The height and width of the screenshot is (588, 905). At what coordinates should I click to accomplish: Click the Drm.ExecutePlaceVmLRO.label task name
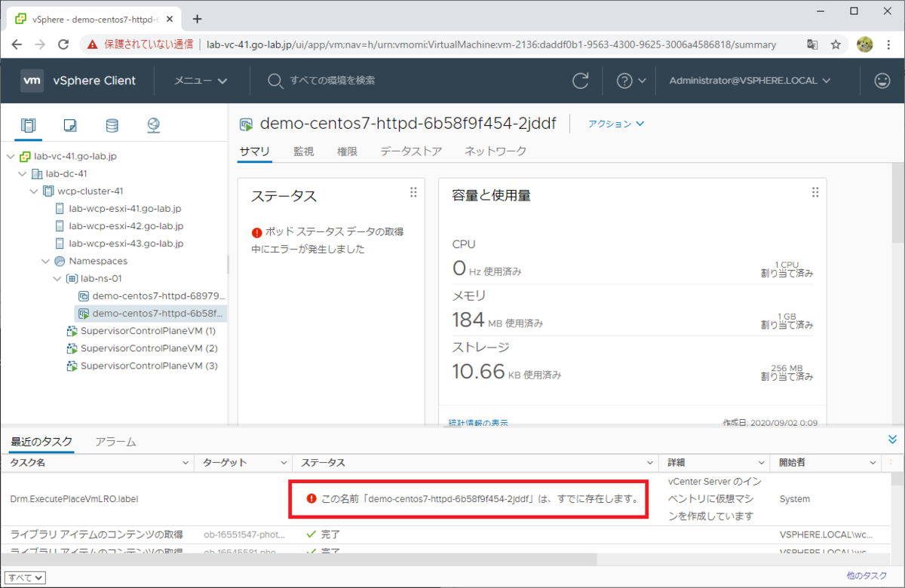pos(74,499)
